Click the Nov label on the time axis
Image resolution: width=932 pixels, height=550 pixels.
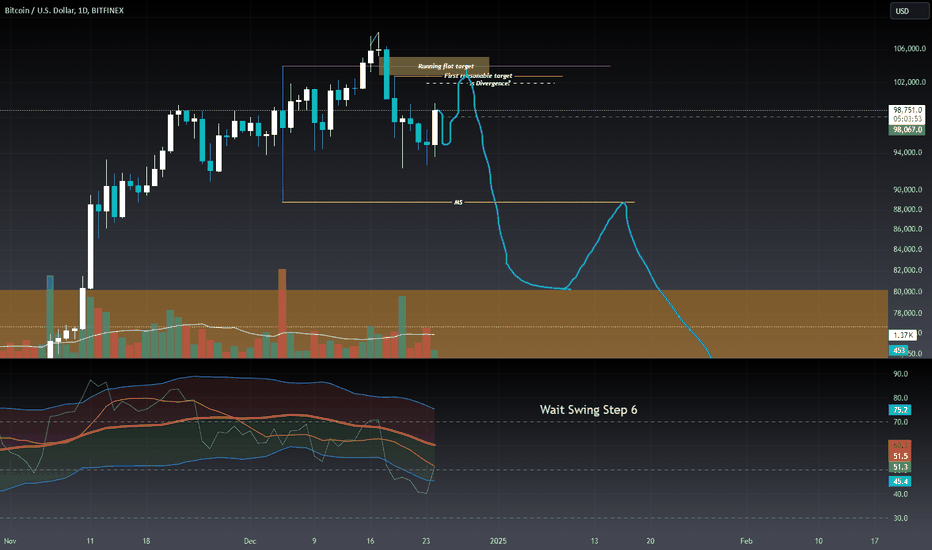[10, 541]
